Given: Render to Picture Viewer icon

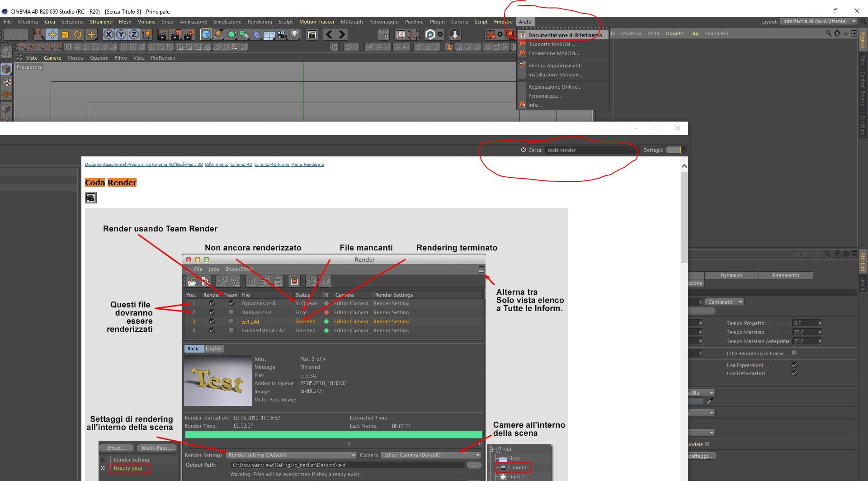Looking at the screenshot, I should pyautogui.click(x=176, y=34).
